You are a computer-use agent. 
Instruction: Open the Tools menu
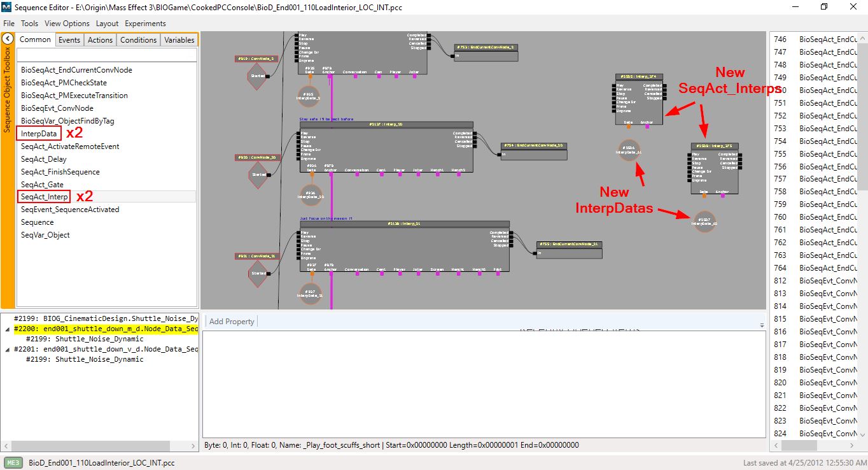(x=29, y=24)
